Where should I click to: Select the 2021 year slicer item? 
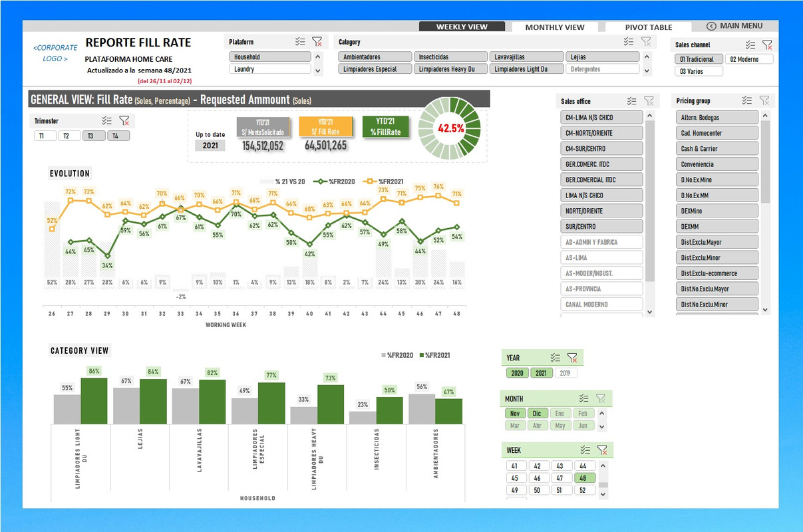tap(541, 373)
